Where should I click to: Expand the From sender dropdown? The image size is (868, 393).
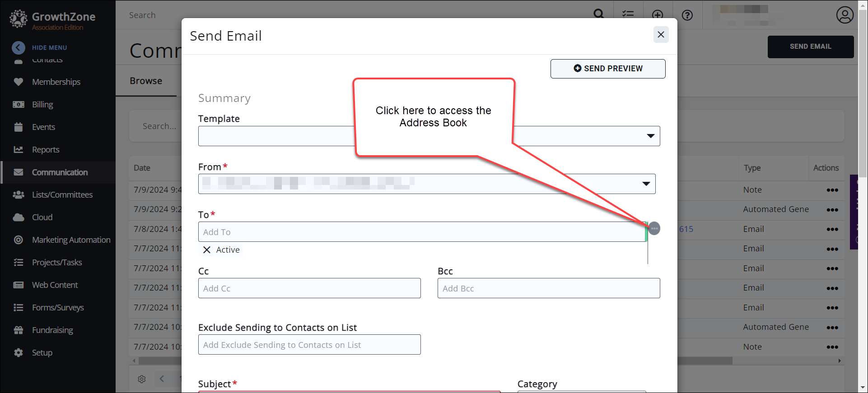click(x=646, y=184)
